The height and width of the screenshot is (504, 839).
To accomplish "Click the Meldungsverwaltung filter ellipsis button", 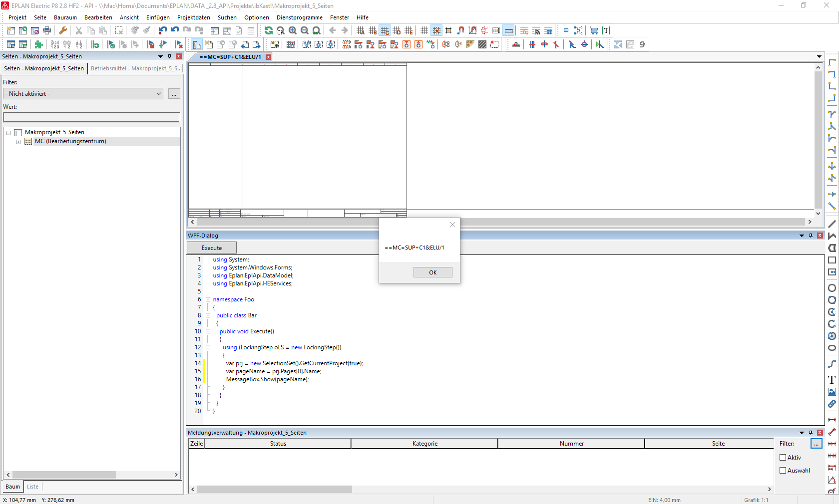I will (816, 443).
